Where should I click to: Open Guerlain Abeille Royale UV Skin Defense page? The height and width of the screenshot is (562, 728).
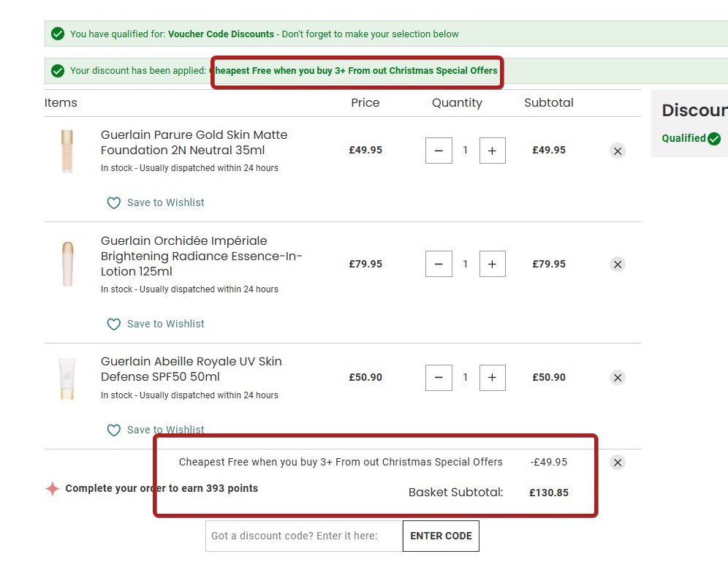(191, 369)
